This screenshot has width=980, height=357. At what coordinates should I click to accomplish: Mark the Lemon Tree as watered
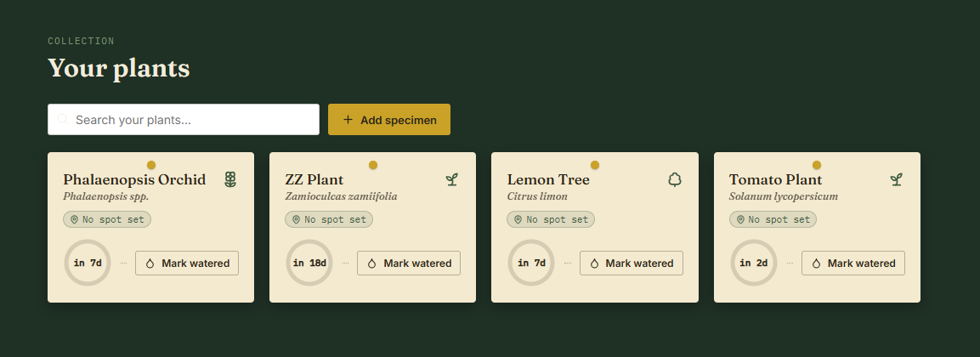pyautogui.click(x=632, y=263)
